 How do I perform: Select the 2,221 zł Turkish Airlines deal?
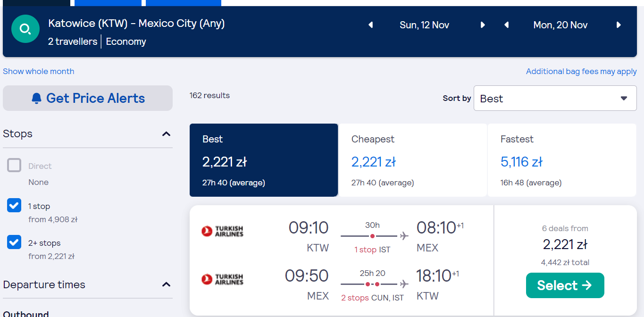tap(565, 285)
